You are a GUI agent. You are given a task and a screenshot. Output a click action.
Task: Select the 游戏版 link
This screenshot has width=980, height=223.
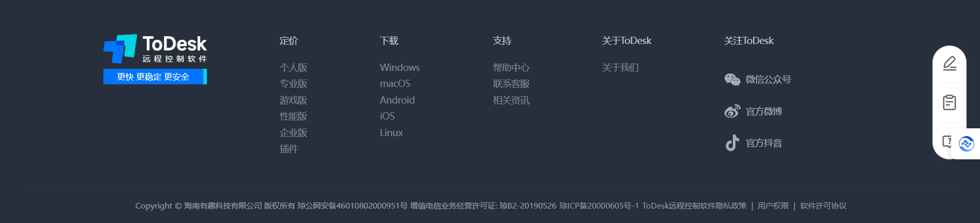pos(293,100)
